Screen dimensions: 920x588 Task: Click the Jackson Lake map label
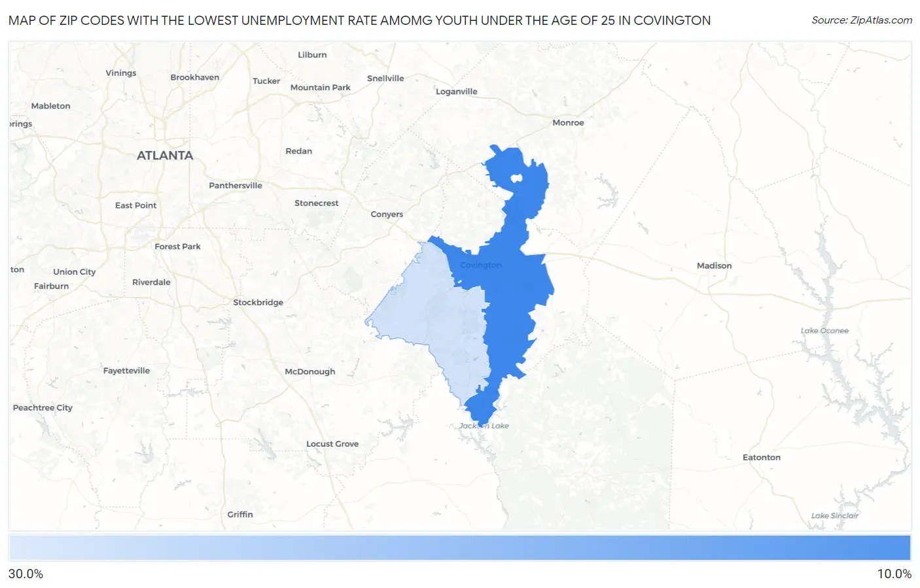click(484, 426)
